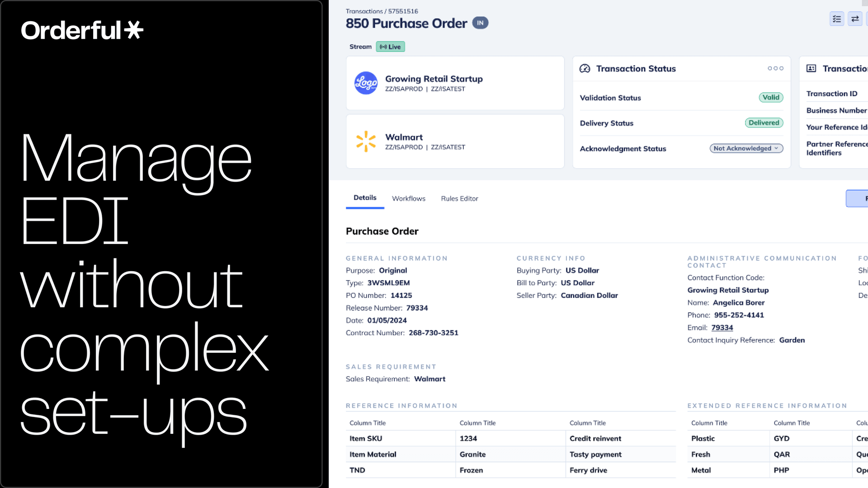Click the transaction ID card icon
Viewport: 868px width, 488px height.
(811, 69)
